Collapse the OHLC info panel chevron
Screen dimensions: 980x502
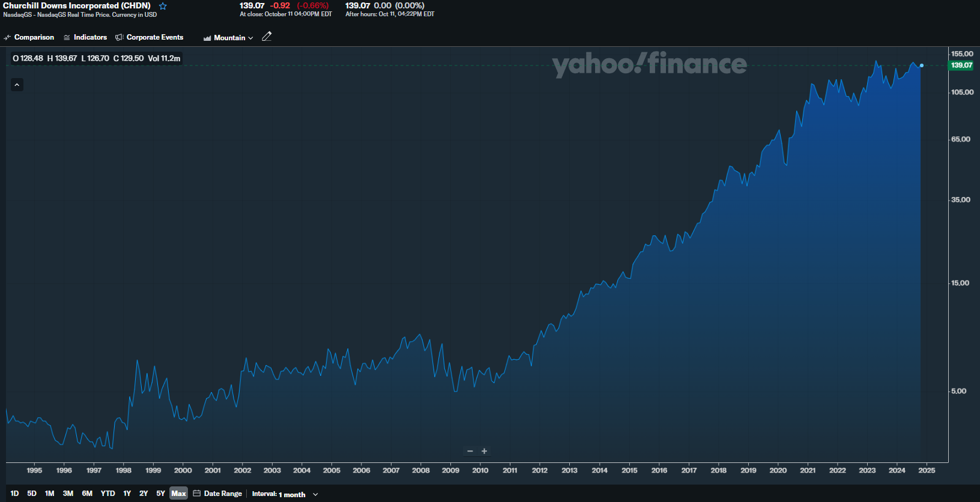pyautogui.click(x=17, y=85)
